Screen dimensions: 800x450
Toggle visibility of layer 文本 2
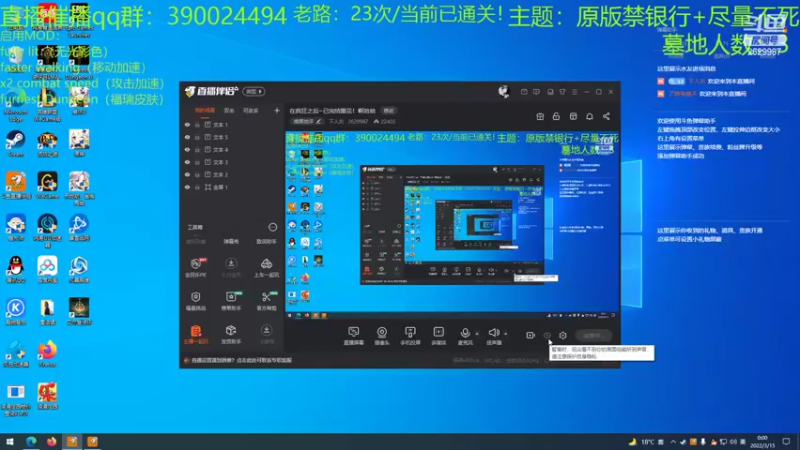[x=187, y=174]
